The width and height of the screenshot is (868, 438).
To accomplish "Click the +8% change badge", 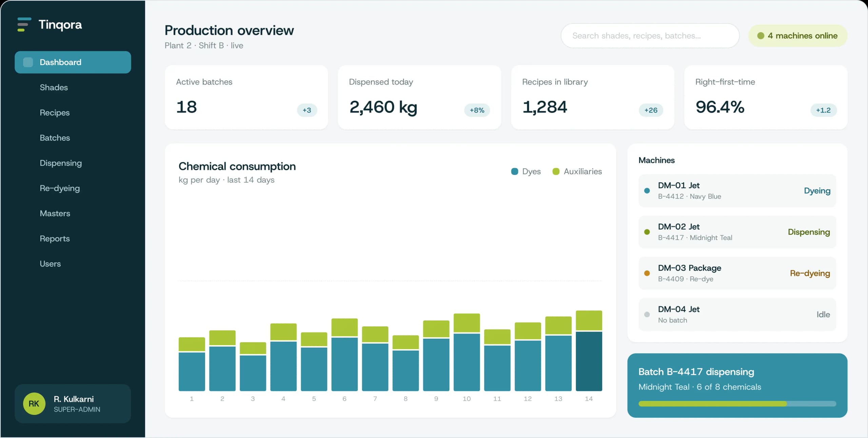I will 477,110.
